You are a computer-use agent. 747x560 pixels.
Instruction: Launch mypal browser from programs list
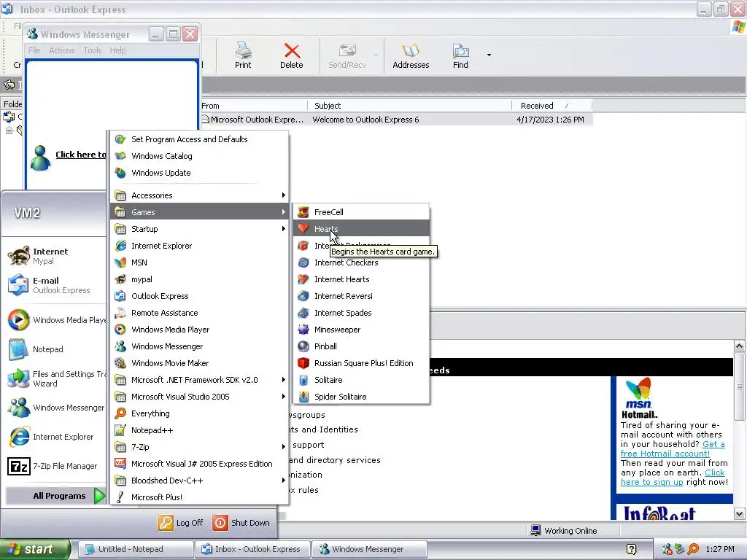(199, 279)
